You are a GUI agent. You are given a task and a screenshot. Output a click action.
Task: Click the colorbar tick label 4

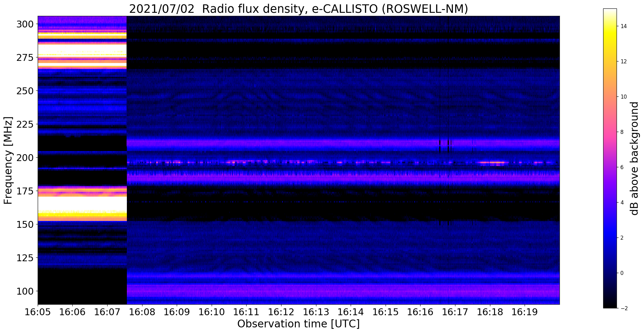(622, 203)
